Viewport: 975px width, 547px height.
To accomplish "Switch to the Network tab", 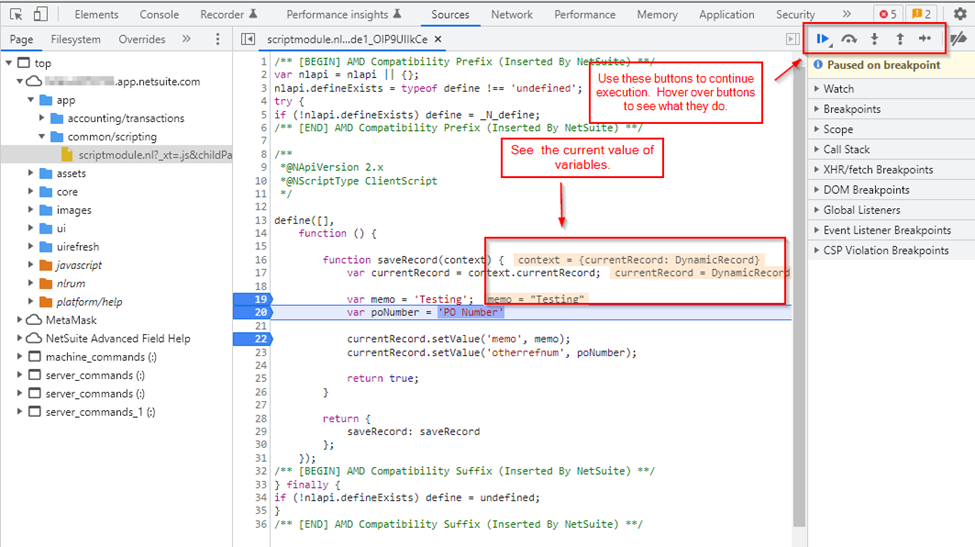I will tap(512, 14).
